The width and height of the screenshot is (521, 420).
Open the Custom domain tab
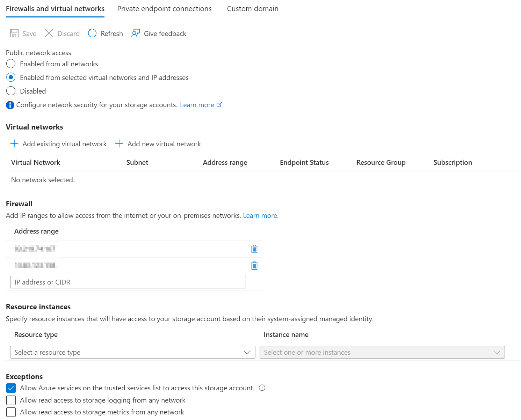253,9
